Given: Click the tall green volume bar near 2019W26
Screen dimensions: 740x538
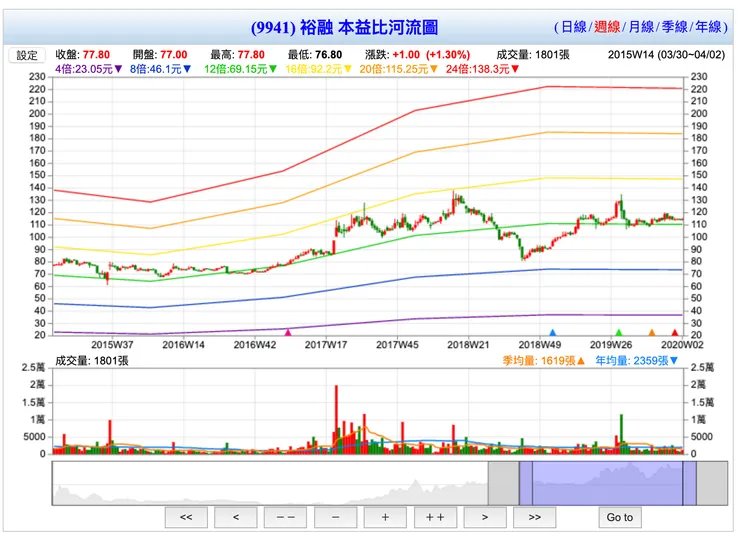Looking at the screenshot, I should [x=621, y=434].
